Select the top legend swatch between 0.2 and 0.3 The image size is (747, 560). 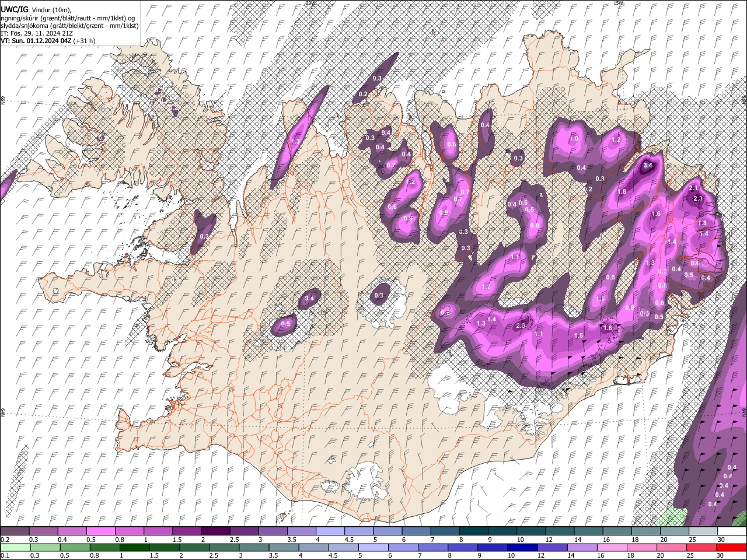15,531
